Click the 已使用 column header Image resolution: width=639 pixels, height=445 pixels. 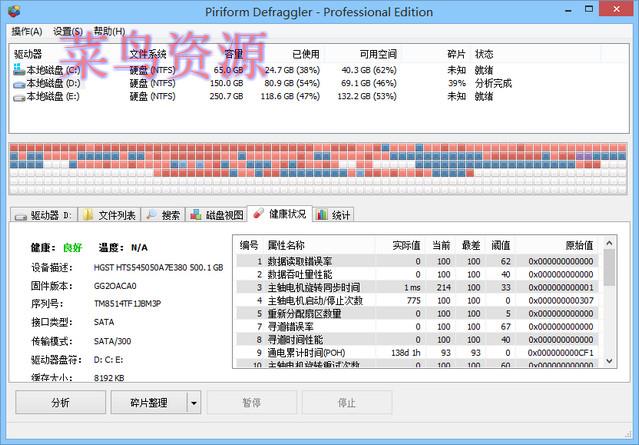coord(306,54)
